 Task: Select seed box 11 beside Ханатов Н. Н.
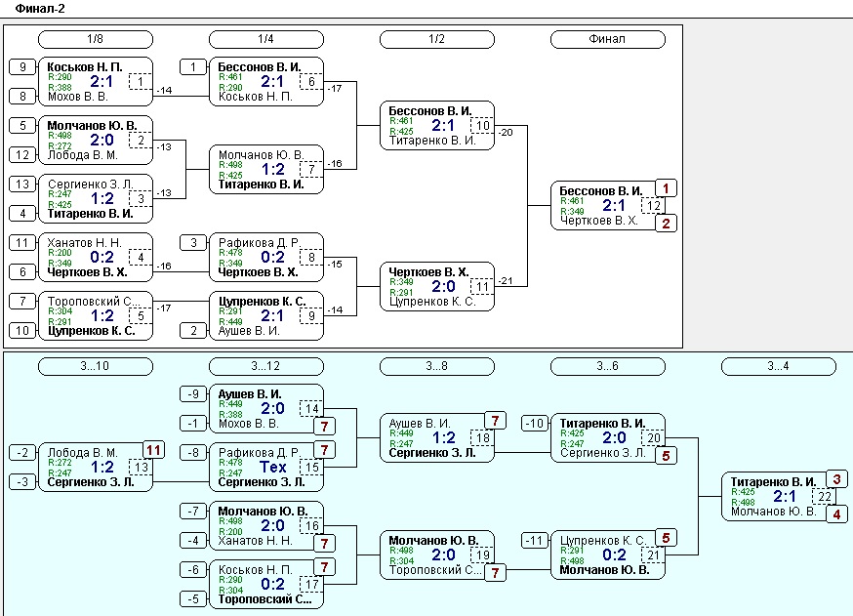point(22,243)
